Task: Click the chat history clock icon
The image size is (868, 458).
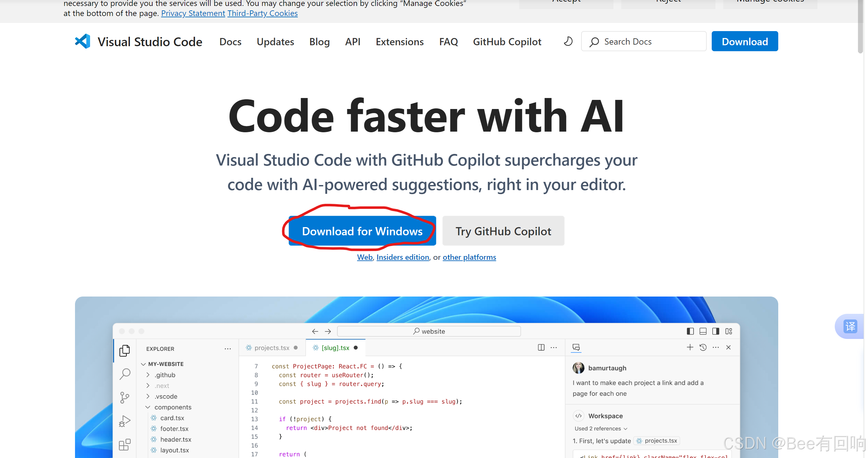Action: coord(703,347)
